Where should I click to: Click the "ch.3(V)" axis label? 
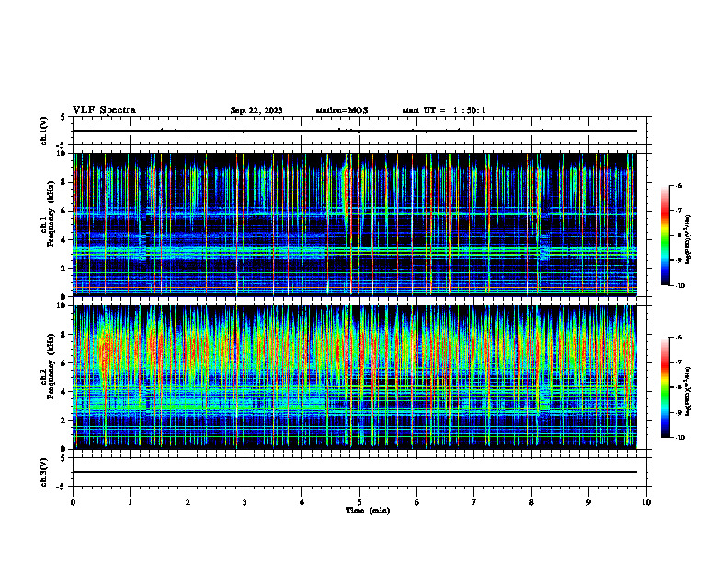[x=43, y=472]
